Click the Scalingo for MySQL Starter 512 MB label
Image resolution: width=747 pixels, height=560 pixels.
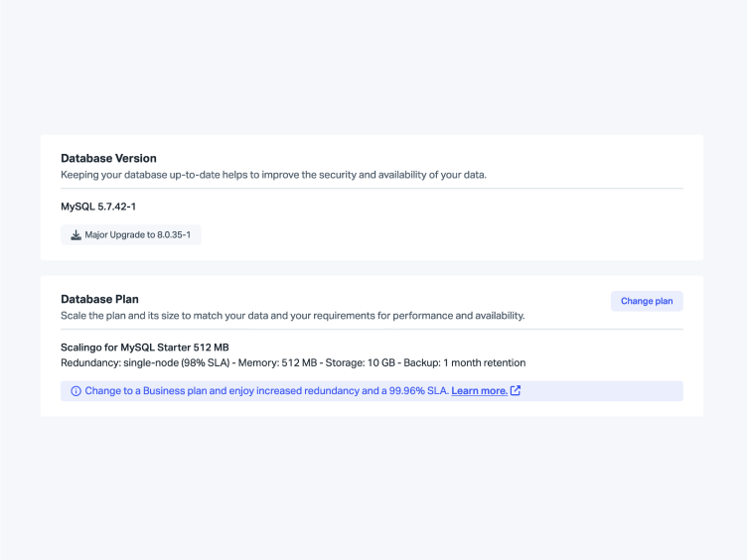coord(145,348)
